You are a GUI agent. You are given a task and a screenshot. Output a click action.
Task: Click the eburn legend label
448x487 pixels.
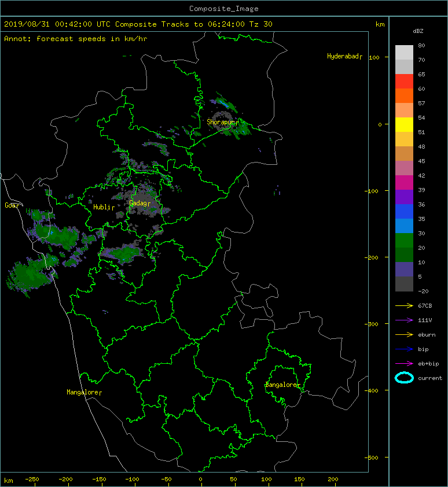coord(427,334)
